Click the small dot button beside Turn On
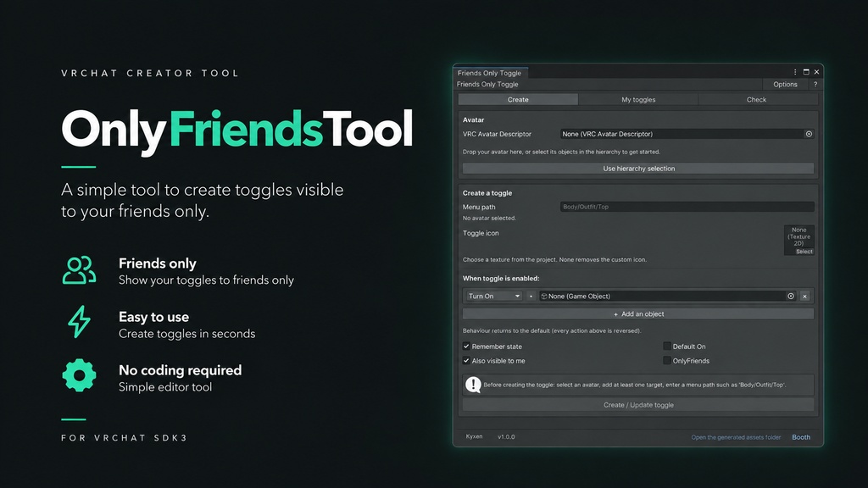 [x=531, y=296]
